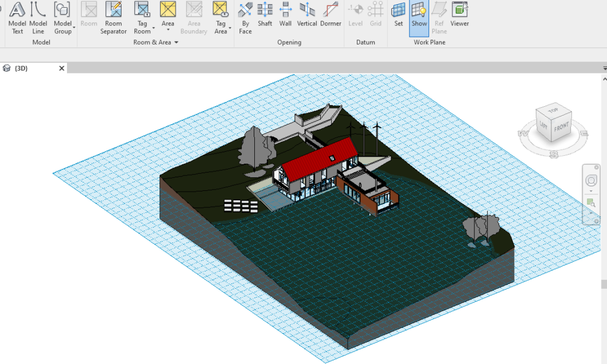Select the white parking stripes on the site
Viewport: 607px width, 364px height.
click(241, 206)
